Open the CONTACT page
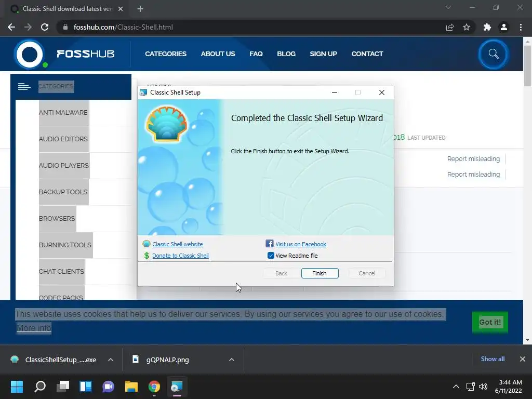 (367, 54)
